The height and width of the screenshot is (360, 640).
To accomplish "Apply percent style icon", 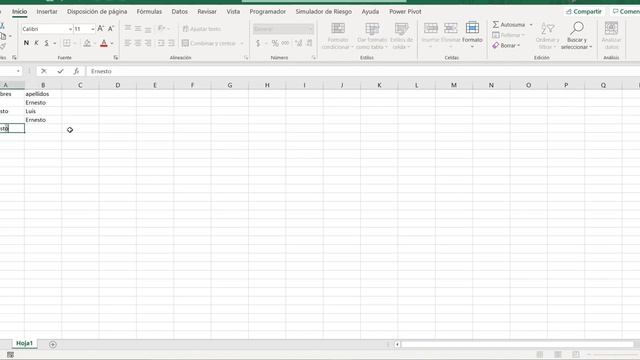I will [275, 43].
